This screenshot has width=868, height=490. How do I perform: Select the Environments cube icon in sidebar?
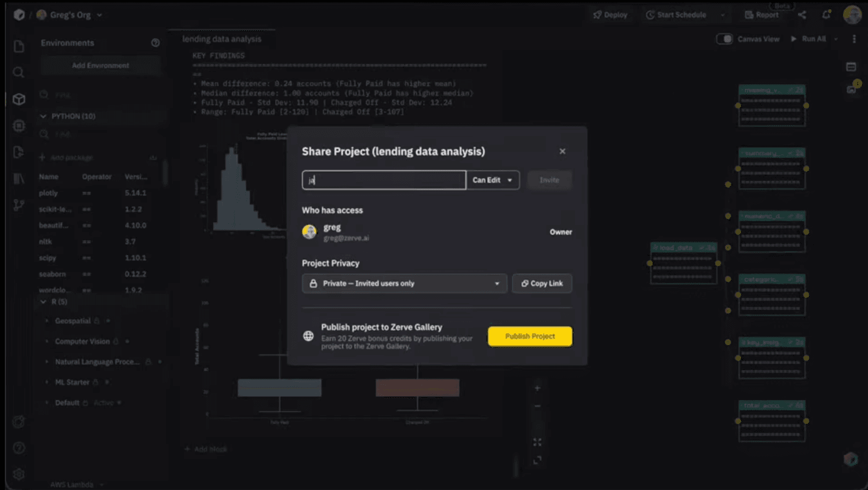(x=18, y=99)
